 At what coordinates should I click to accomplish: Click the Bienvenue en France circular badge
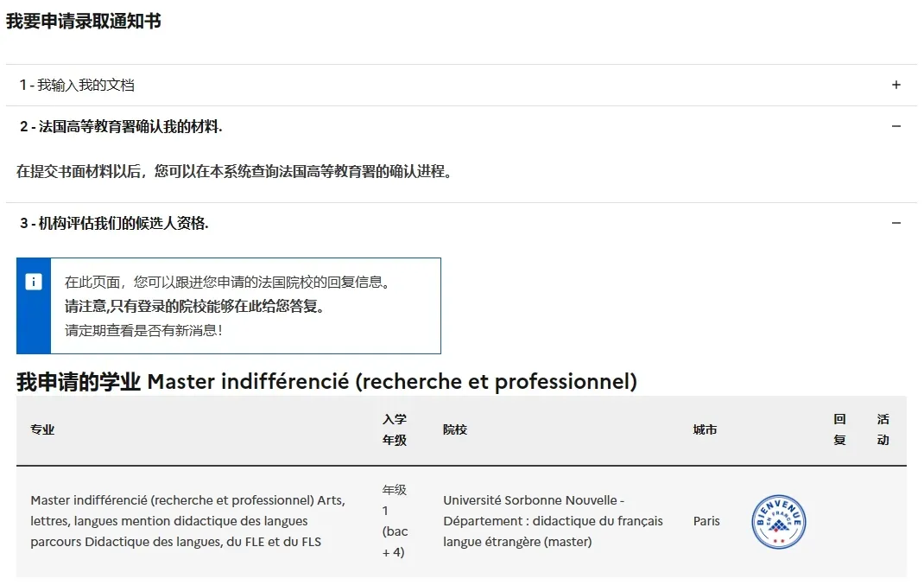point(777,522)
